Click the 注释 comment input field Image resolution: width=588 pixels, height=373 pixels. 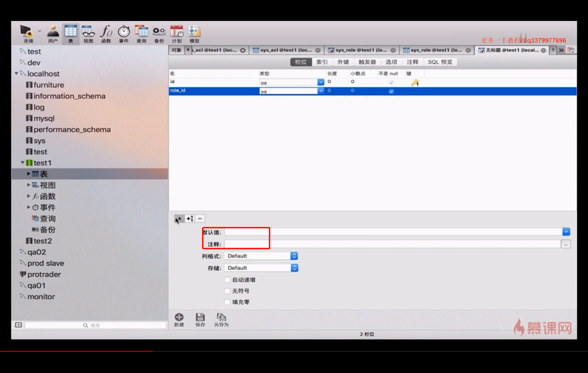coord(392,244)
